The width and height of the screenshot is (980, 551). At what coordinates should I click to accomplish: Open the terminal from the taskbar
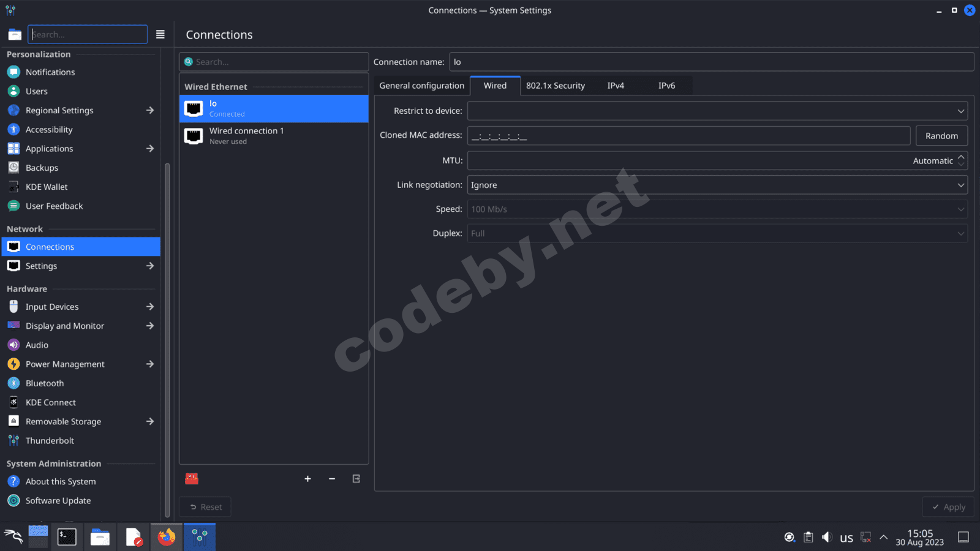(x=67, y=537)
